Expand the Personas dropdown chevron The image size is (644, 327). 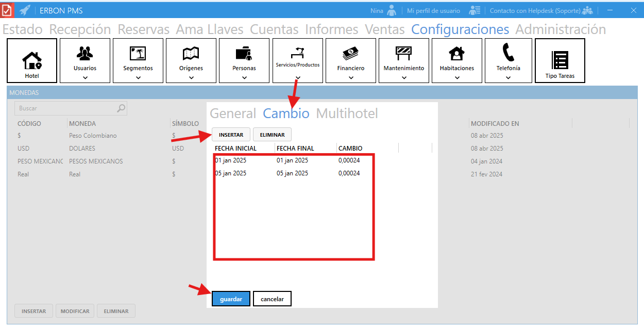[244, 78]
